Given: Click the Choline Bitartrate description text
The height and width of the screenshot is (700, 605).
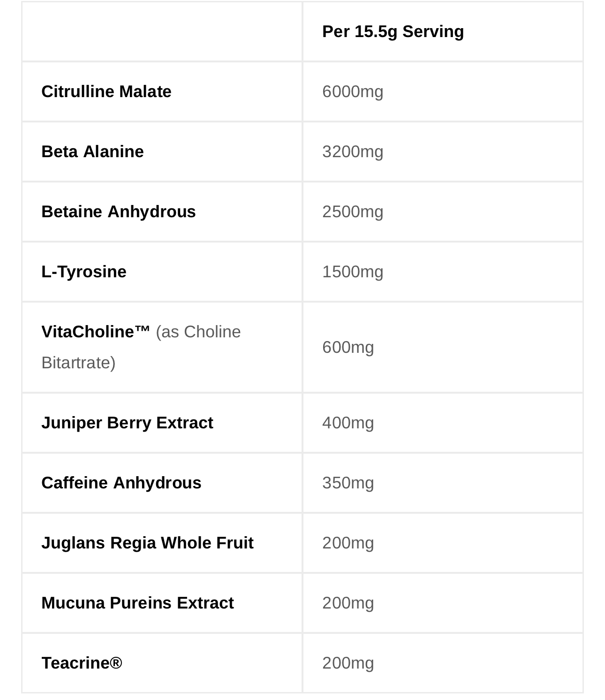Looking at the screenshot, I should tap(141, 347).
